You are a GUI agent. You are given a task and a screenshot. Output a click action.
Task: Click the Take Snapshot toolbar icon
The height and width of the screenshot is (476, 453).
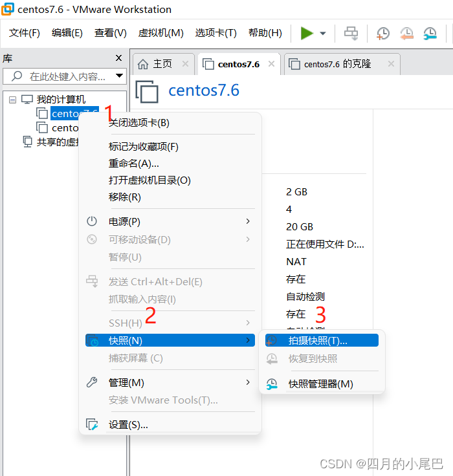click(x=383, y=33)
